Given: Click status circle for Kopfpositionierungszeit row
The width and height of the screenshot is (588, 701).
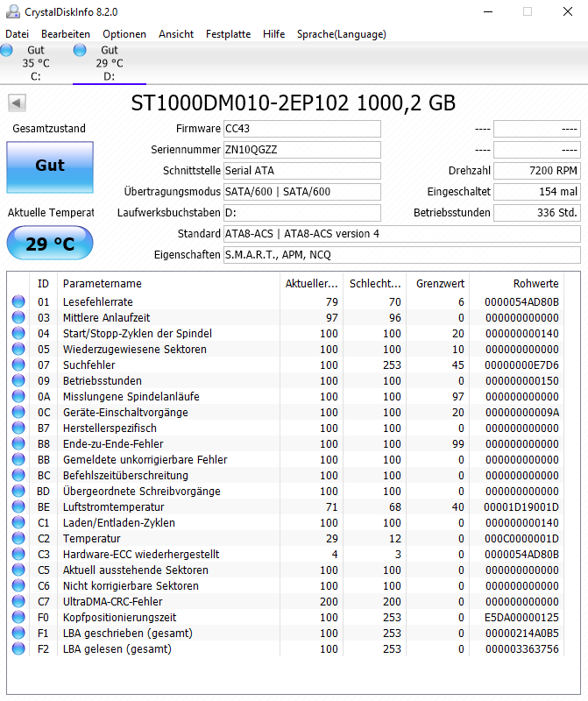Looking at the screenshot, I should click(18, 617).
